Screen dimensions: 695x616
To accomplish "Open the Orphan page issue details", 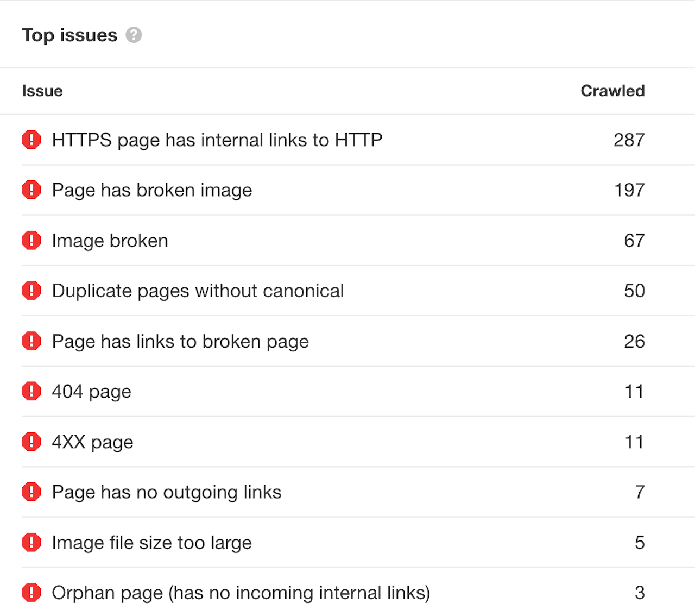I will tap(241, 593).
